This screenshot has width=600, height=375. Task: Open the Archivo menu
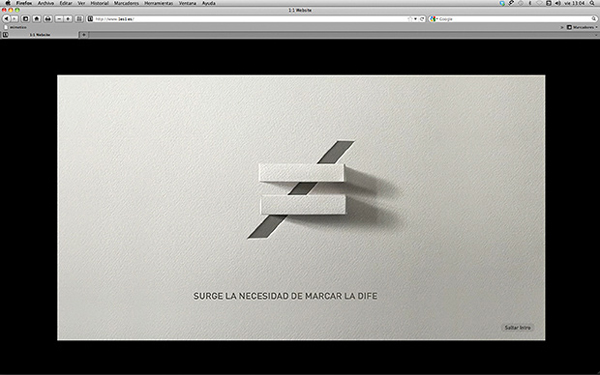click(x=46, y=3)
